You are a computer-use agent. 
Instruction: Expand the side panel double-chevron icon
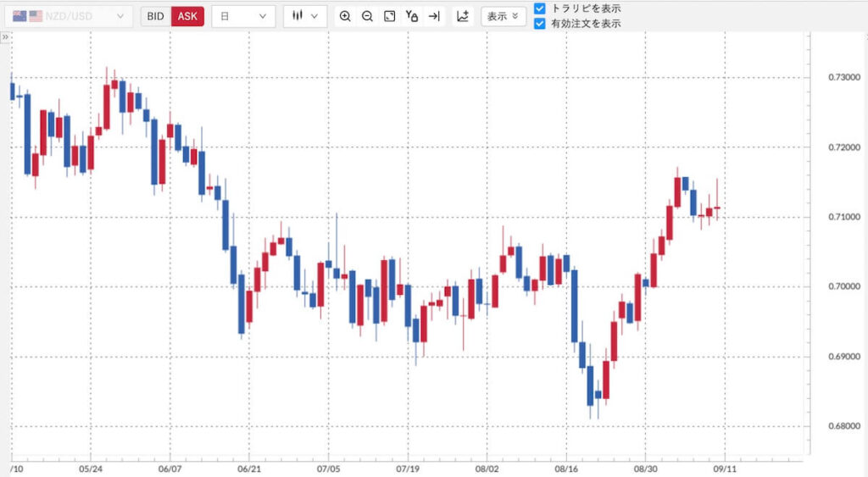(x=5, y=37)
